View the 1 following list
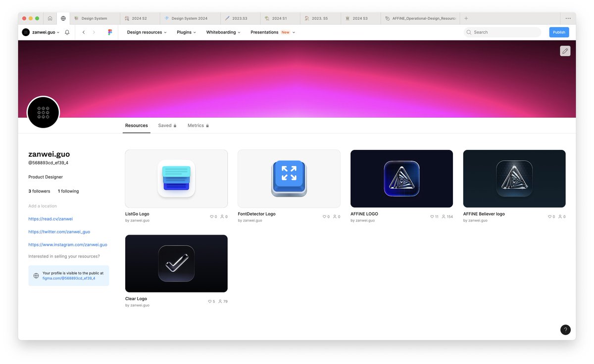The height and width of the screenshot is (364, 594). pos(68,191)
